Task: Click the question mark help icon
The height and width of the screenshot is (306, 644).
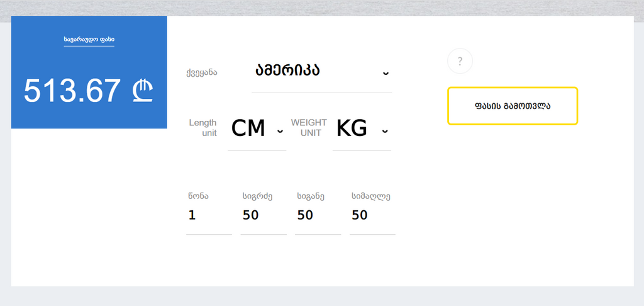Action: pyautogui.click(x=460, y=61)
